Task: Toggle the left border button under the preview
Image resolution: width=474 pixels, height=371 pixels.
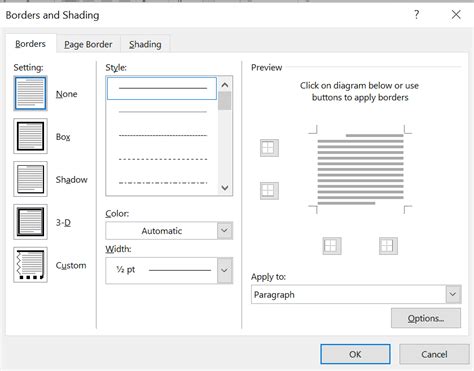Action: click(332, 246)
